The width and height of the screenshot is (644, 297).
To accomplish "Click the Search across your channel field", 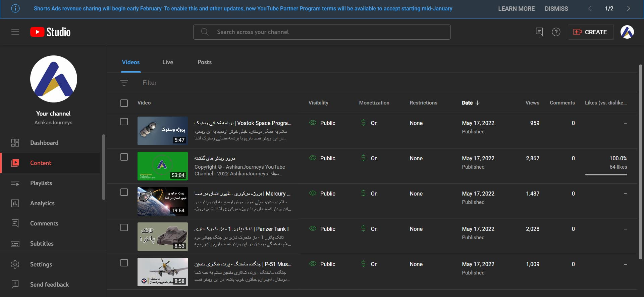I will coord(322,32).
